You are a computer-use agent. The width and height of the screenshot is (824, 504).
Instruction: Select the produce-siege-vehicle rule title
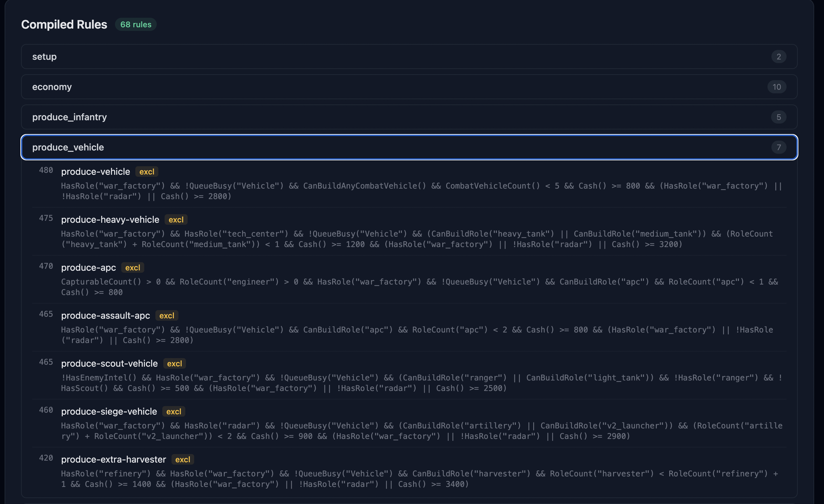(x=109, y=412)
